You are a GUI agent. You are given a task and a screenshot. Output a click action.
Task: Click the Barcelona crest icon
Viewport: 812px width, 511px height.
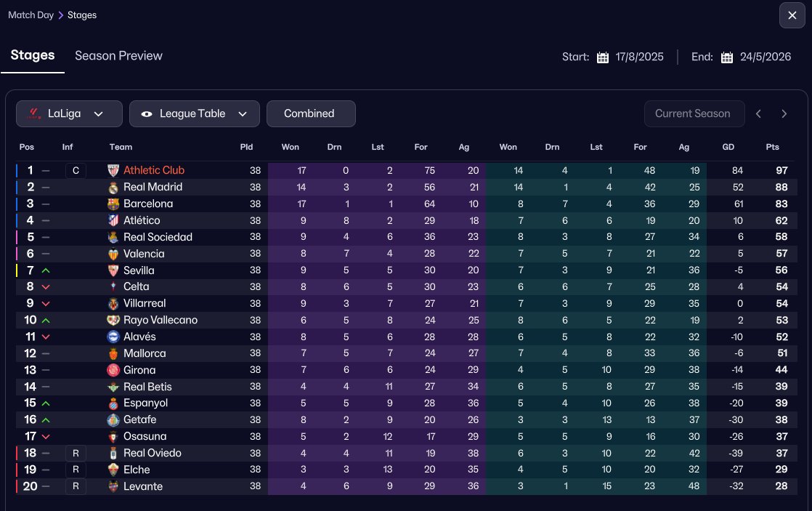[x=113, y=204]
